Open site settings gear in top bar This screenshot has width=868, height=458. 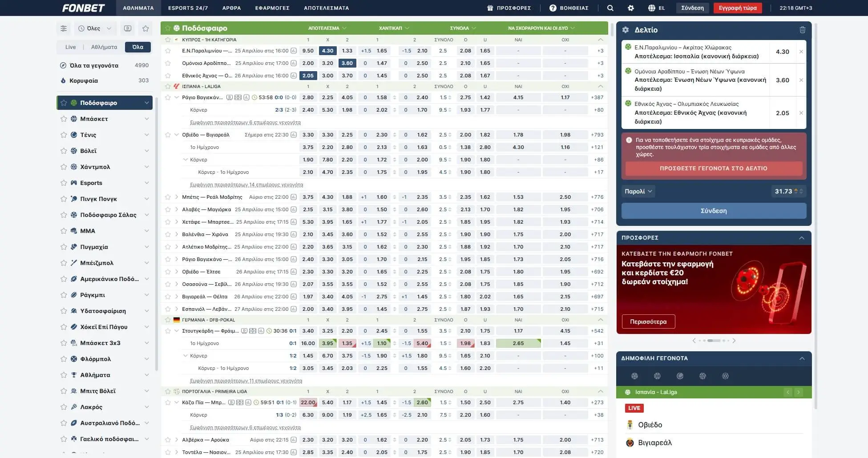(631, 8)
